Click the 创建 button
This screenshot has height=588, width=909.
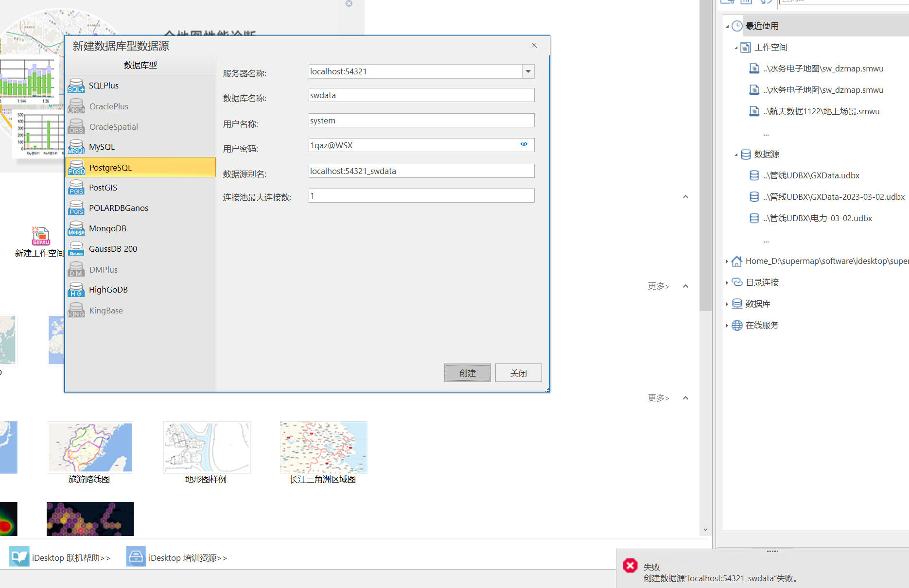(468, 373)
